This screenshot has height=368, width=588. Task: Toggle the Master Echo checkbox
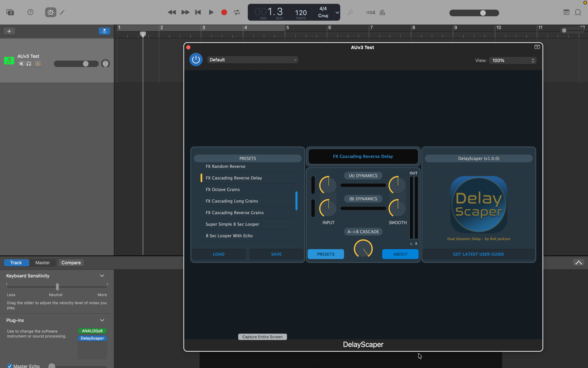click(x=9, y=366)
